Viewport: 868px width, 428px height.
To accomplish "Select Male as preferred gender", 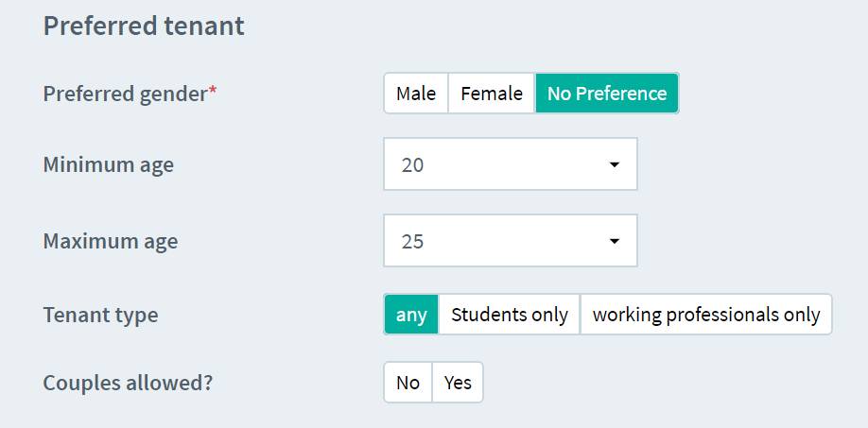I will pyautogui.click(x=416, y=94).
